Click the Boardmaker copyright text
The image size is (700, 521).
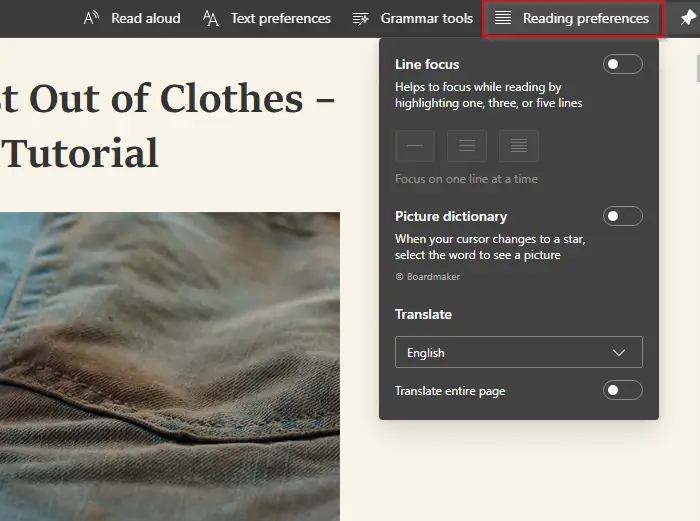428,277
